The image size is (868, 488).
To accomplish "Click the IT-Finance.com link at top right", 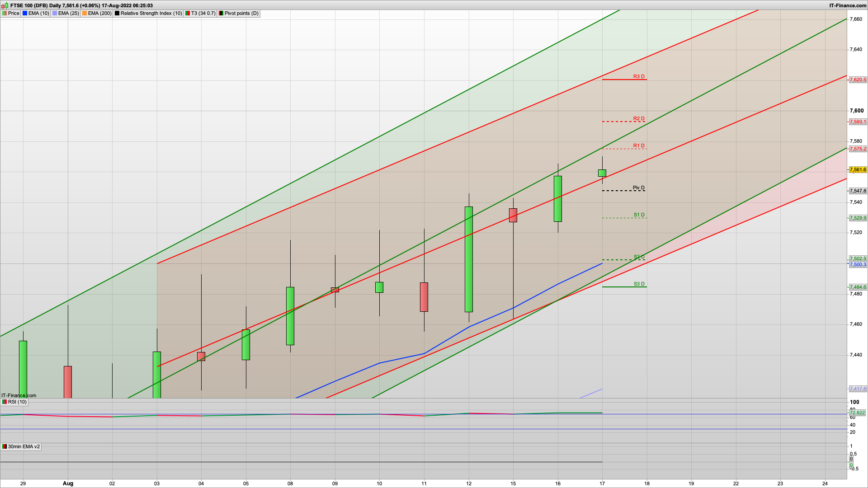I will point(848,5).
